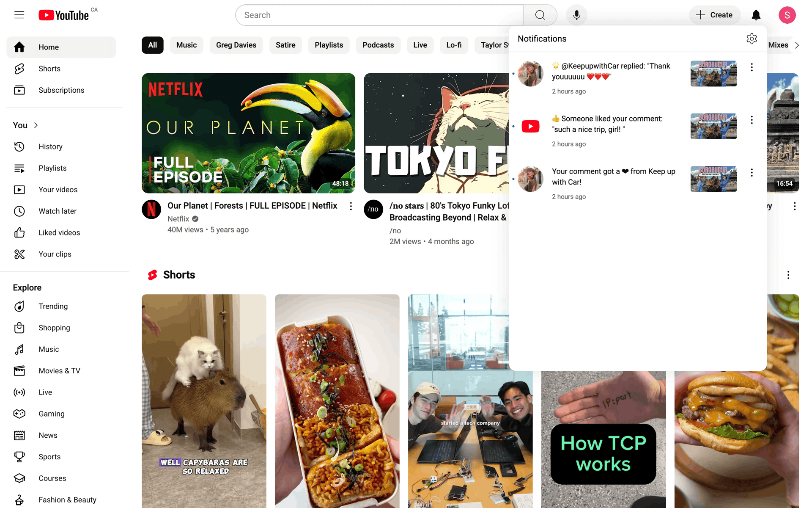Open /no stars Tokyo Funky Lofi title

(x=449, y=212)
